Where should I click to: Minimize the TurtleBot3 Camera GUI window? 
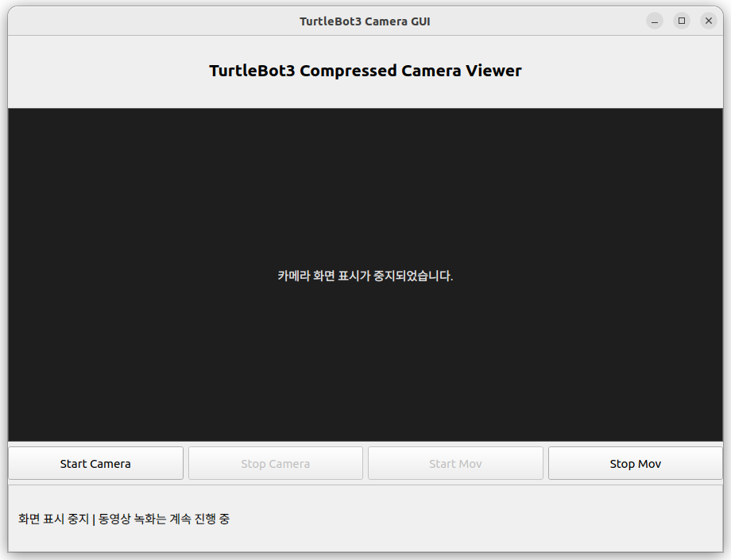pos(655,21)
